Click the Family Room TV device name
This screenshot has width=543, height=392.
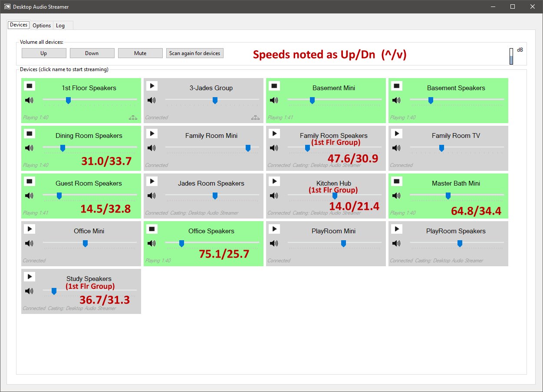(x=456, y=136)
